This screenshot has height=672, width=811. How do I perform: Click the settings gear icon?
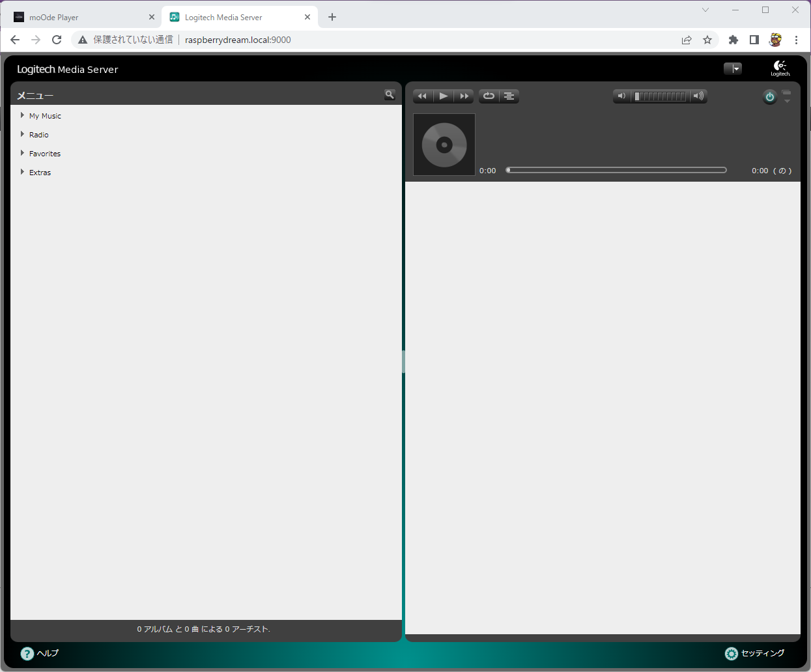732,654
